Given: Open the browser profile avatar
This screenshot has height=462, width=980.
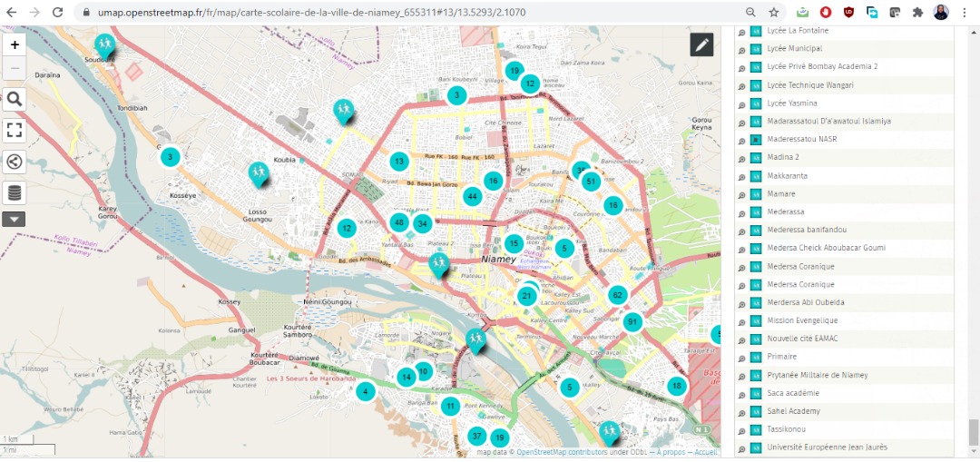Looking at the screenshot, I should point(941,13).
